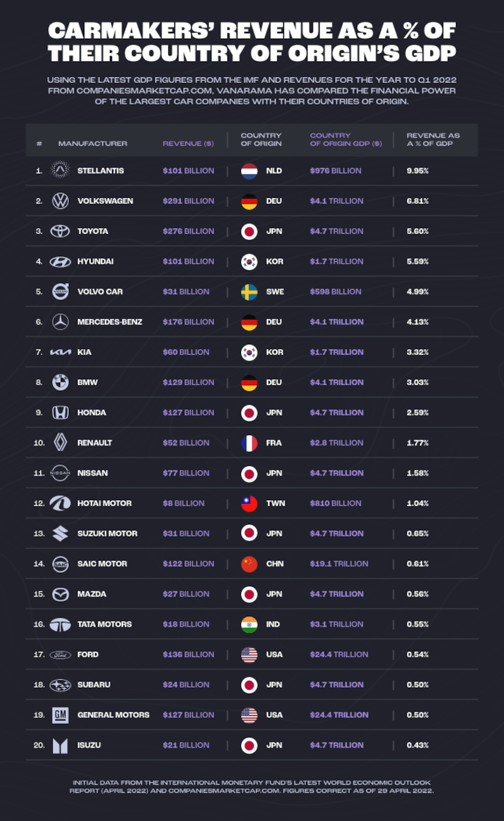Select the Toyota emblem icon

[60, 231]
